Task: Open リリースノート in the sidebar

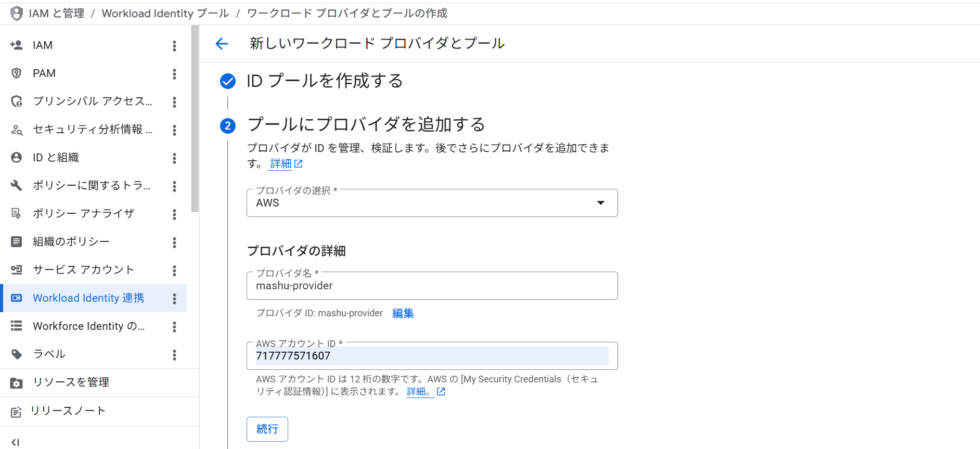Action: point(68,411)
